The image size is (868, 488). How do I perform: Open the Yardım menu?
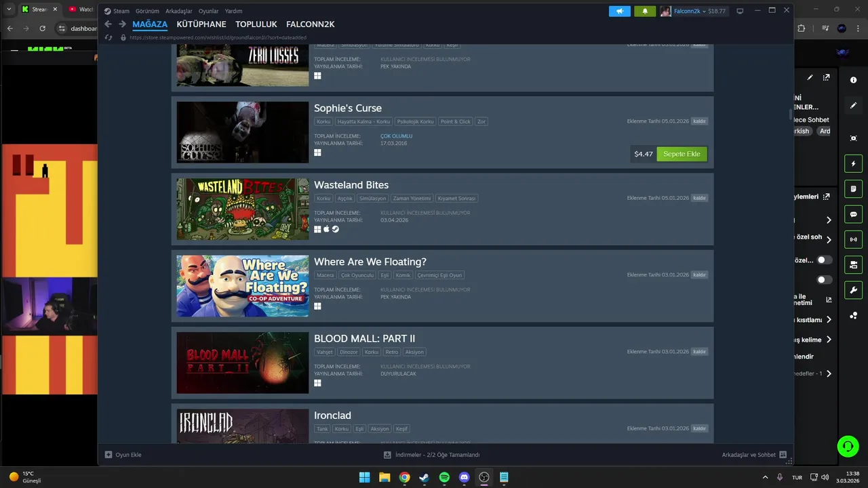coord(233,11)
